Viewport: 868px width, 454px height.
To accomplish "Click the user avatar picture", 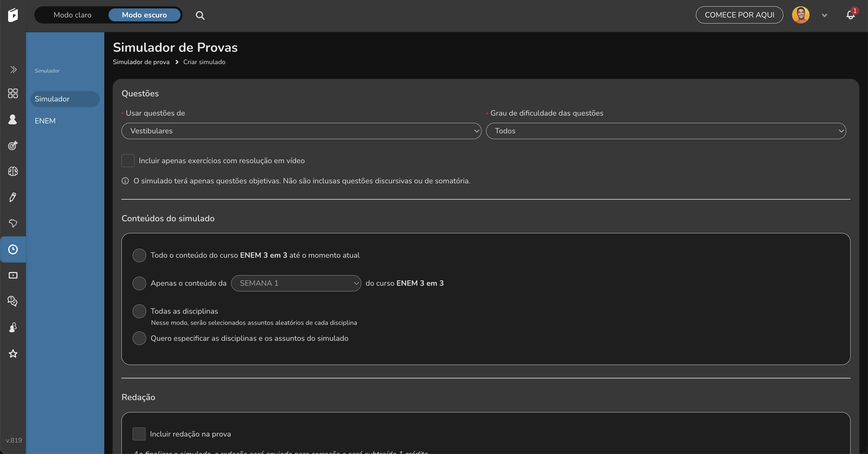I will (800, 15).
